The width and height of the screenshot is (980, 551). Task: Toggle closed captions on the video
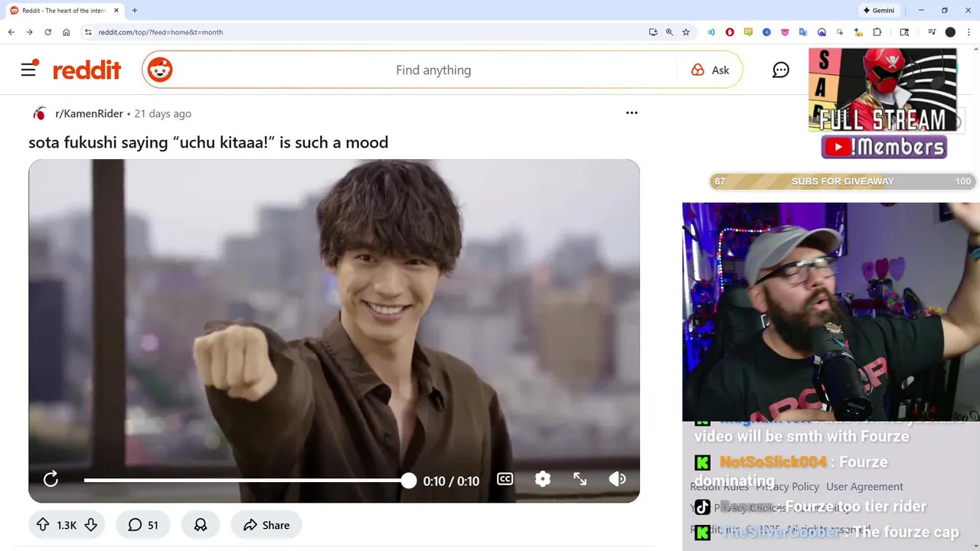point(505,479)
